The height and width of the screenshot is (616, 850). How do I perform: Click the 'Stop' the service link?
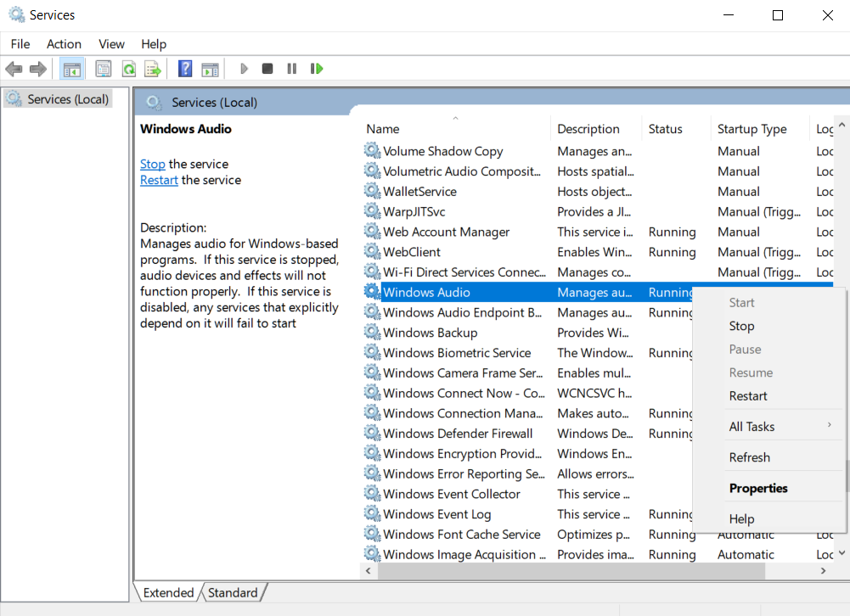click(x=153, y=164)
